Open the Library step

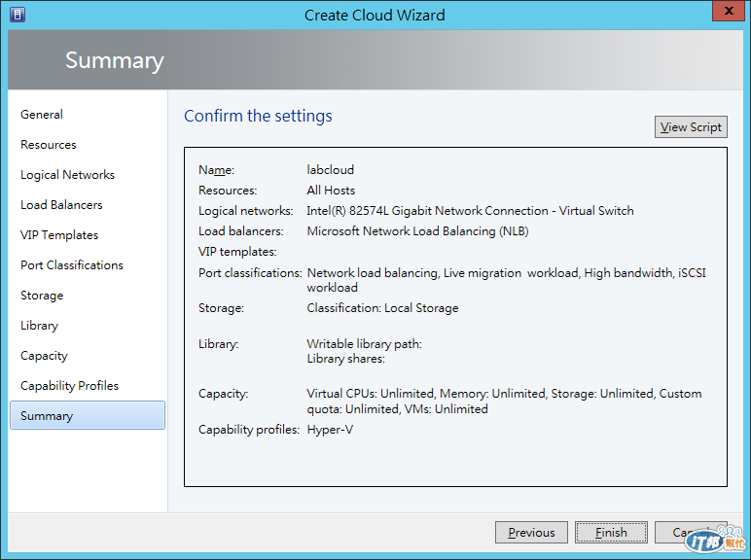tap(40, 326)
